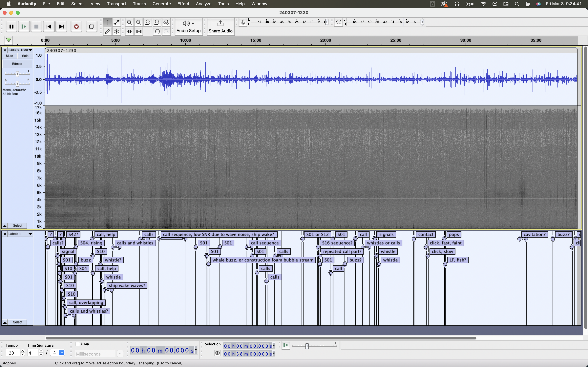Solo the 240307-1230 track
This screenshot has width=588, height=367.
(x=25, y=56)
